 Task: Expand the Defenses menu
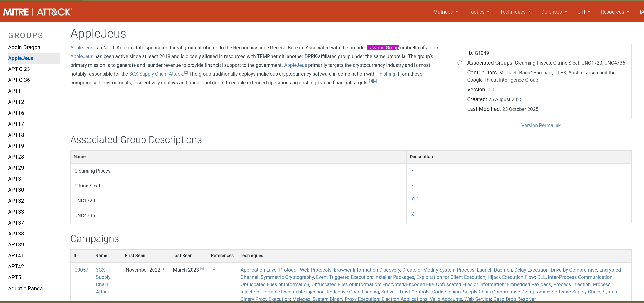554,12
